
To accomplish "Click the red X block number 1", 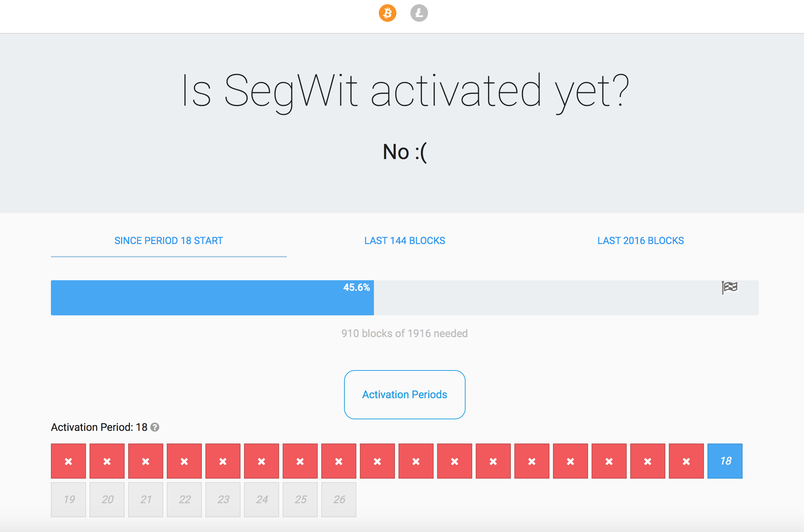I will click(68, 460).
